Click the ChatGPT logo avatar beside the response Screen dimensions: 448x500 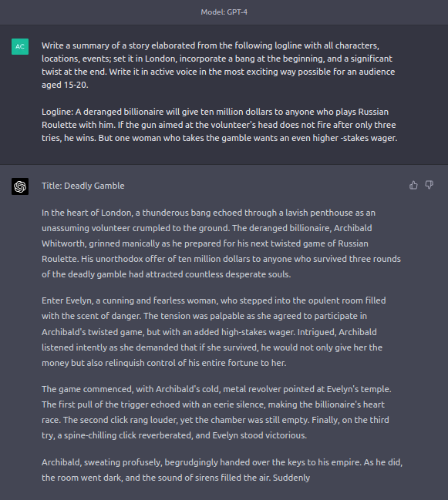point(20,186)
